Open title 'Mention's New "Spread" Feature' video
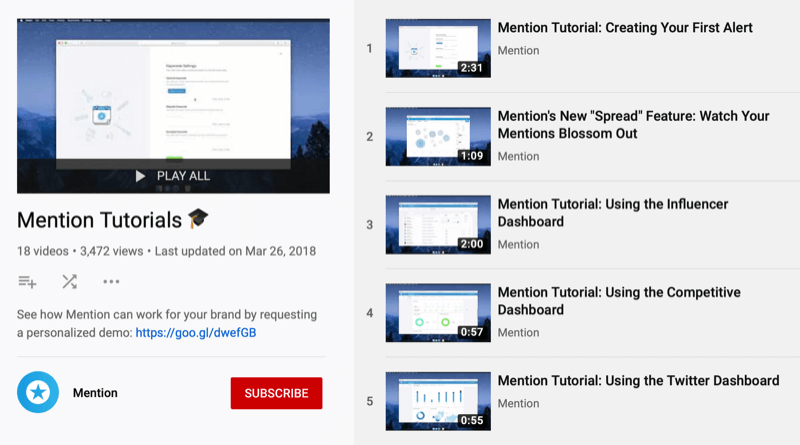Viewport: 800px width, 445px height. click(x=633, y=125)
